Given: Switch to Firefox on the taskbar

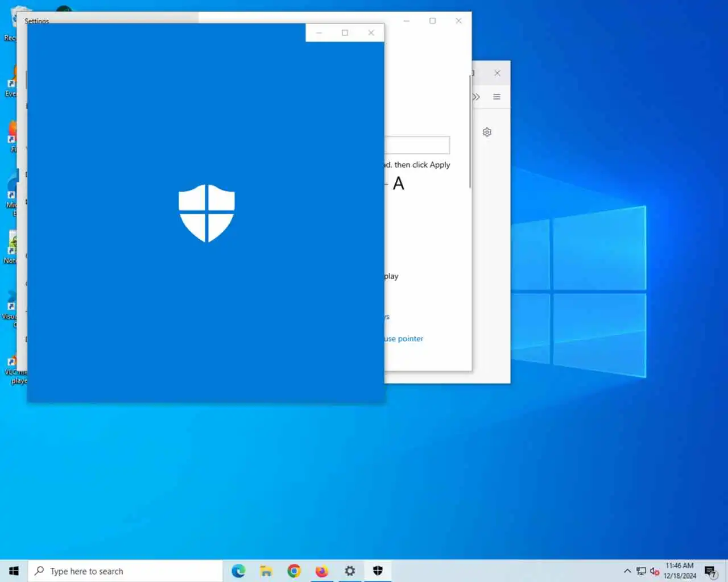Looking at the screenshot, I should pos(322,571).
